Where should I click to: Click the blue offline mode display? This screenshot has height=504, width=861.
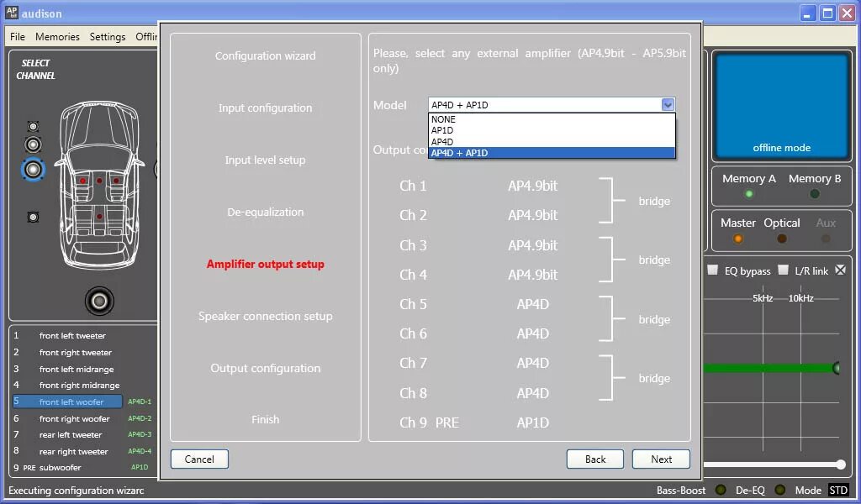781,105
